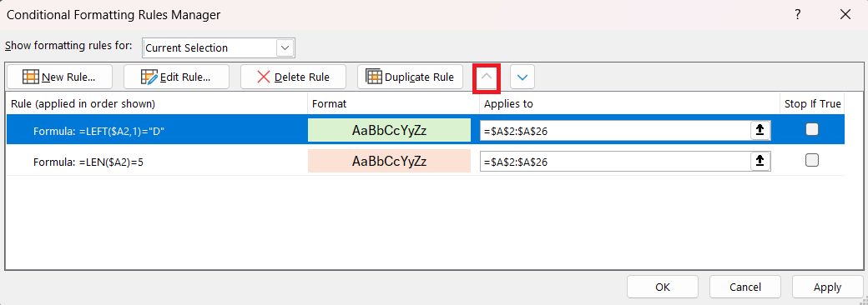Collapse dialog via range selector of LEN rule
The width and height of the screenshot is (868, 305).
(x=760, y=161)
